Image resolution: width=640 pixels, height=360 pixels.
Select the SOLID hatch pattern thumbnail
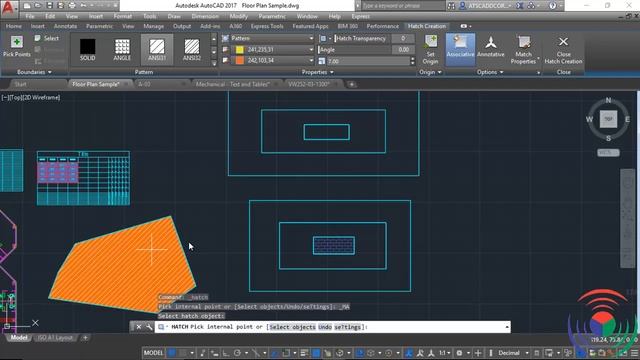pos(87,49)
